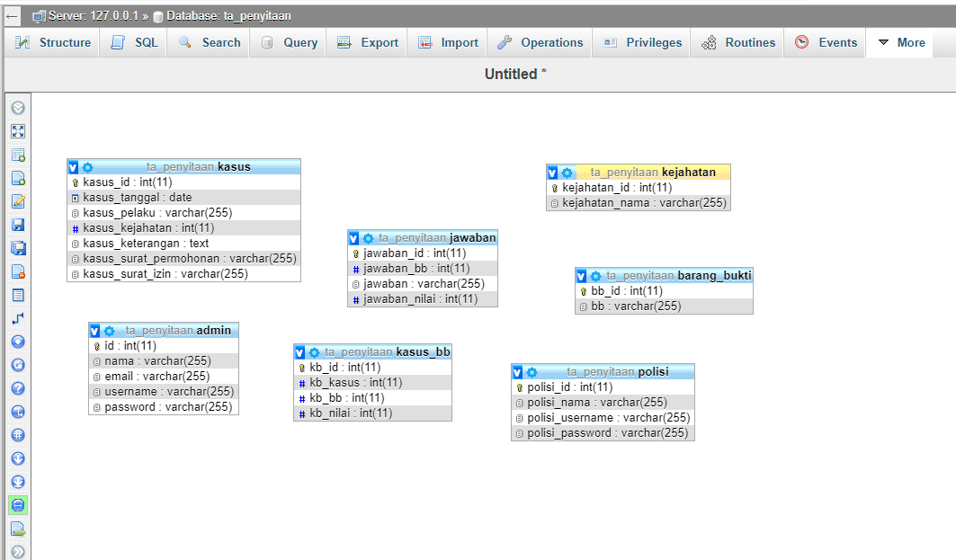
Task: Toggle Small/Big All tables icon
Action: click(18, 458)
